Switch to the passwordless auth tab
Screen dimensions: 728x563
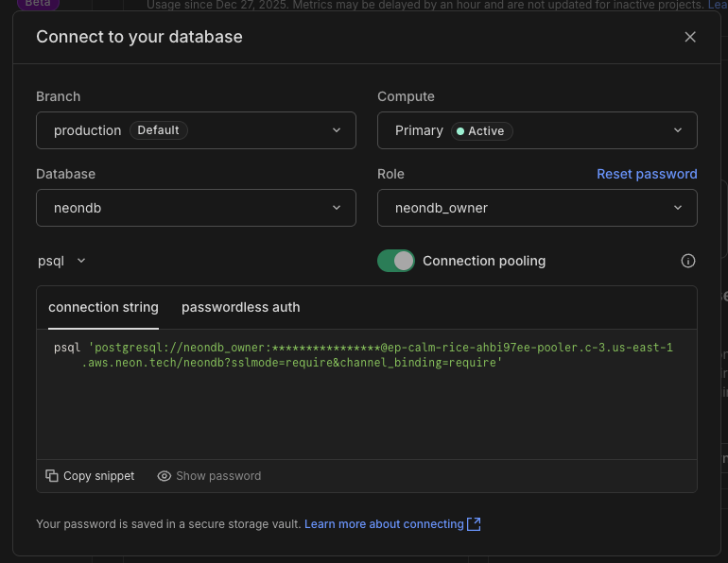coord(240,307)
